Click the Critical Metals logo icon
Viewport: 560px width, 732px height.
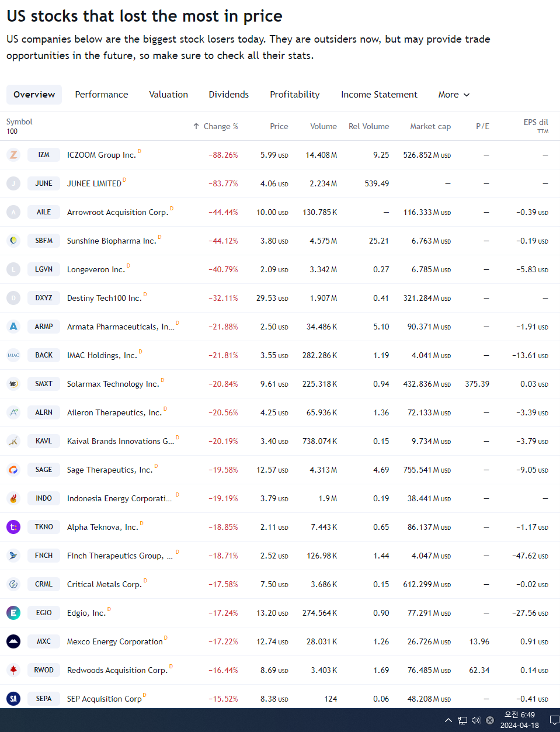coord(13,584)
